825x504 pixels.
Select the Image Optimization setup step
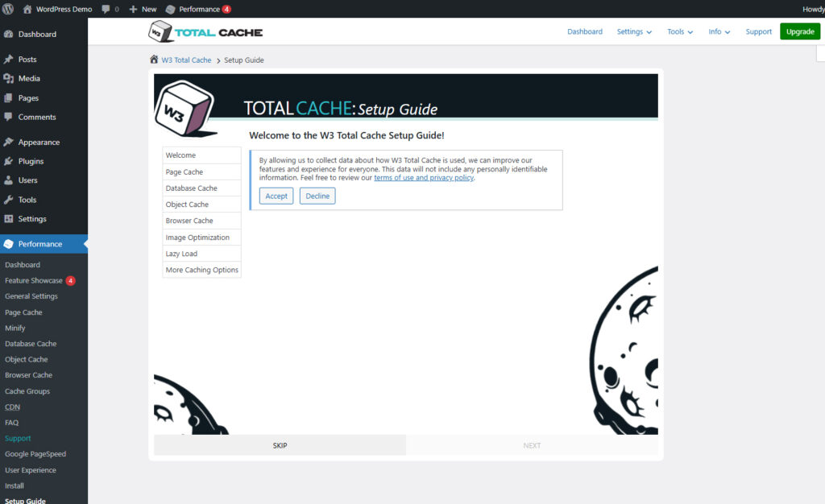tap(202, 238)
